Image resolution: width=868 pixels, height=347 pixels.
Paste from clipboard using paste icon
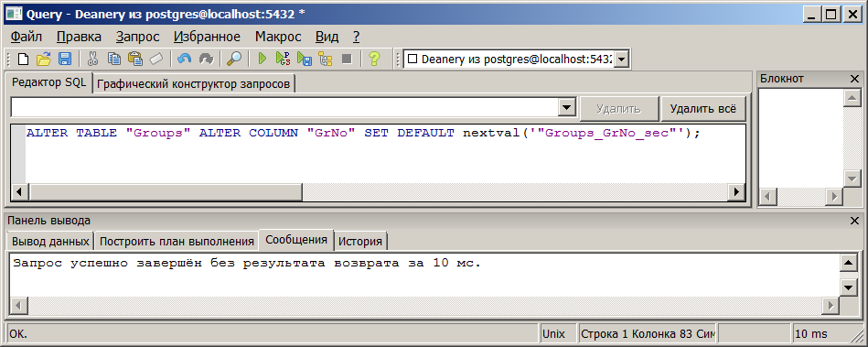pos(135,59)
